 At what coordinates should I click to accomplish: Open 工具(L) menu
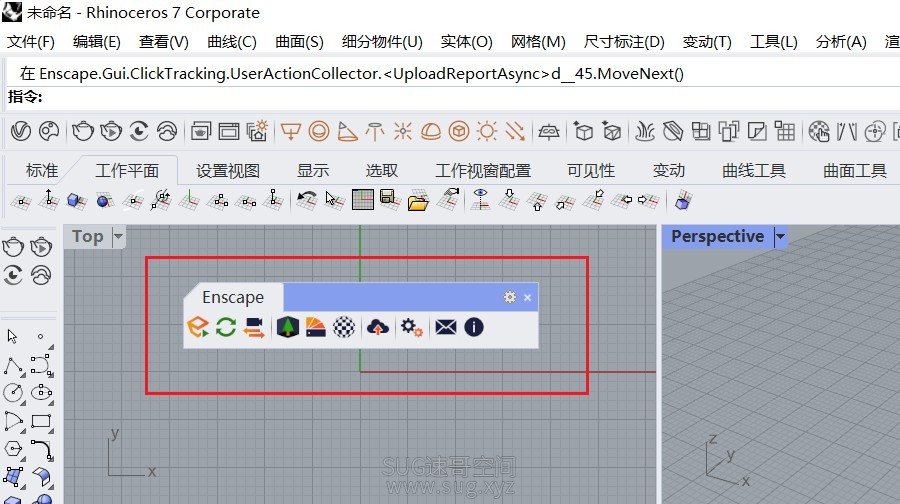[x=774, y=42]
